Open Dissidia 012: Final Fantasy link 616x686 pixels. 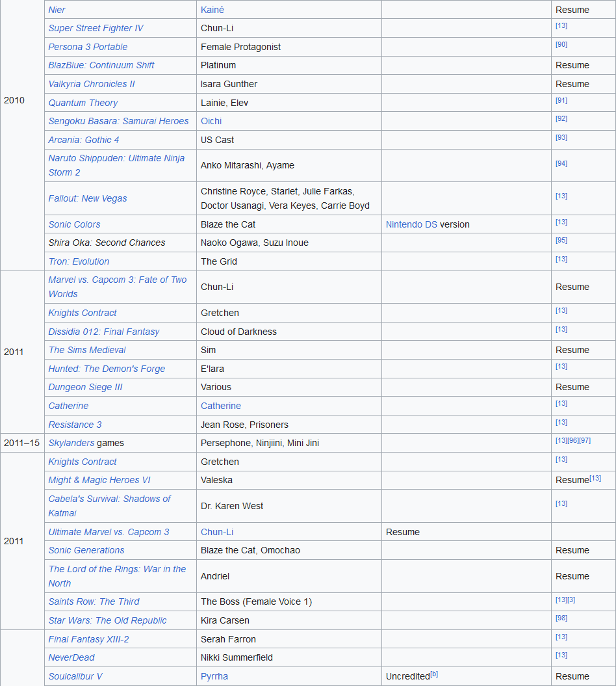103,332
